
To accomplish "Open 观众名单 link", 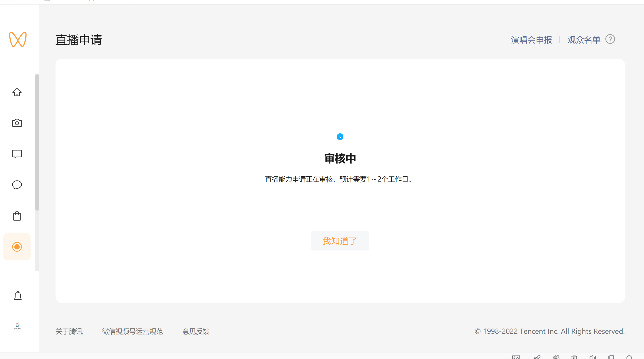I will (584, 40).
